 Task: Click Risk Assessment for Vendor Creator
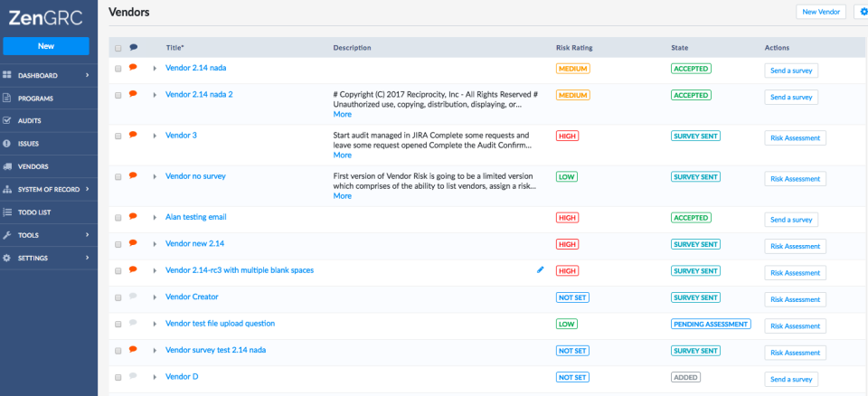click(795, 299)
